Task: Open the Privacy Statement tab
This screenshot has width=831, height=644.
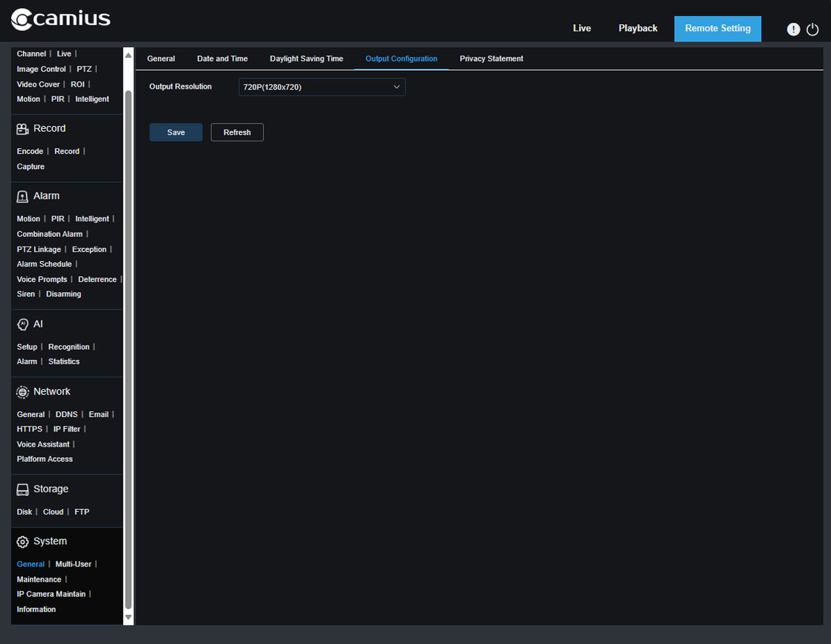Action: pos(491,59)
